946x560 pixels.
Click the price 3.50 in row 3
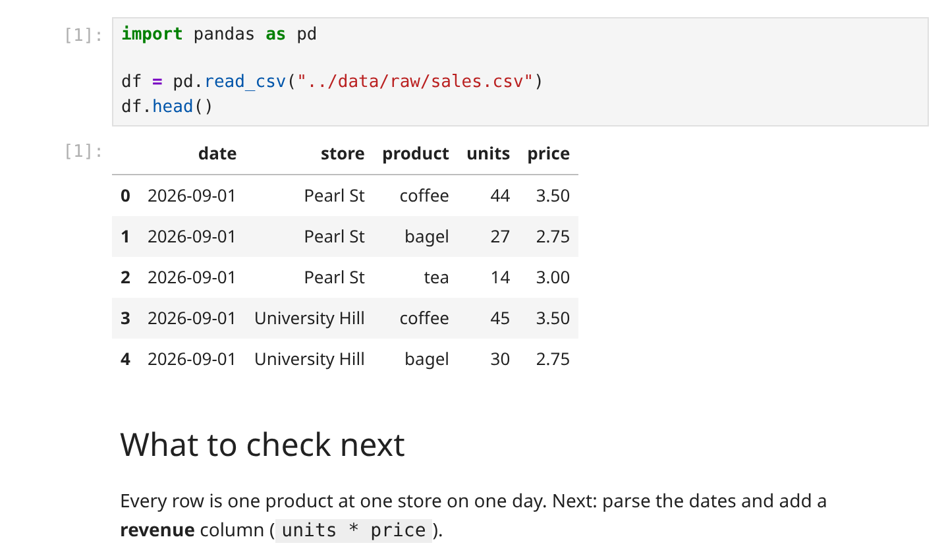tap(553, 318)
